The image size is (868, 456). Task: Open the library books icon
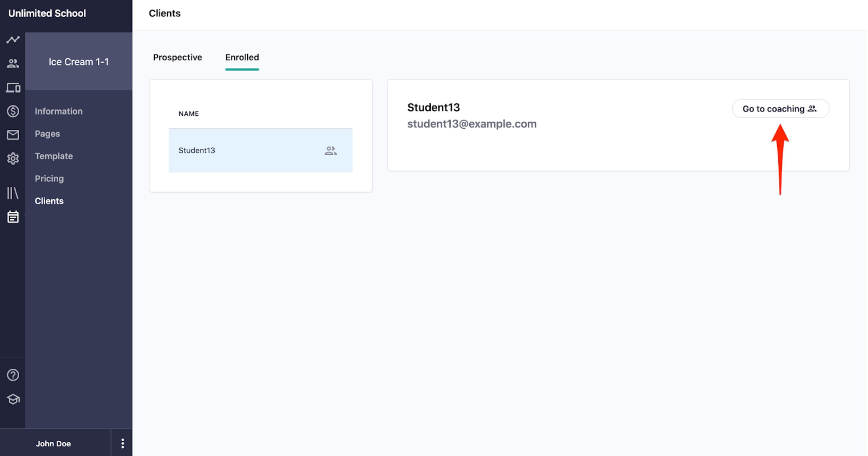pyautogui.click(x=13, y=193)
